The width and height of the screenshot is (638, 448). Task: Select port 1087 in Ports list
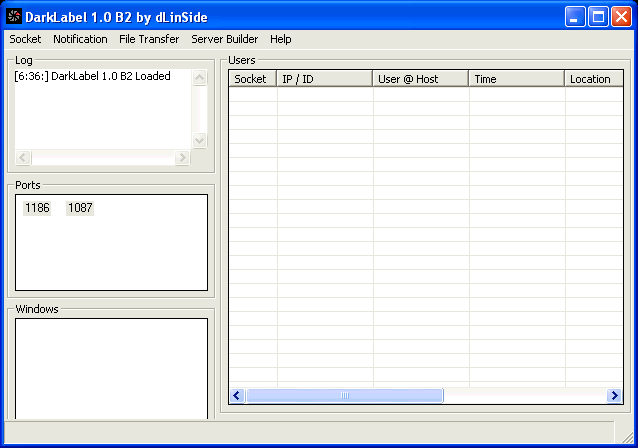80,208
